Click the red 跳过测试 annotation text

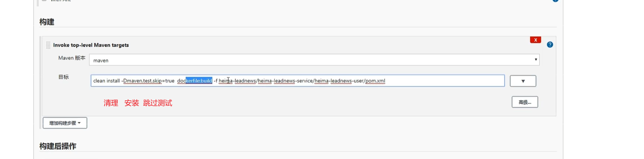tap(157, 103)
